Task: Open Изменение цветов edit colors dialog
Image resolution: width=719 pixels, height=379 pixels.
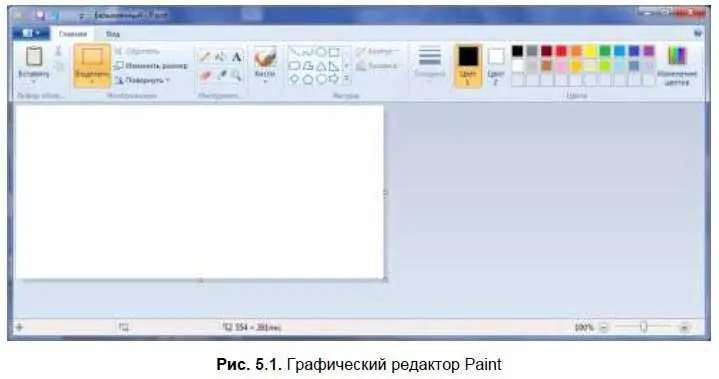Action: tap(677, 66)
